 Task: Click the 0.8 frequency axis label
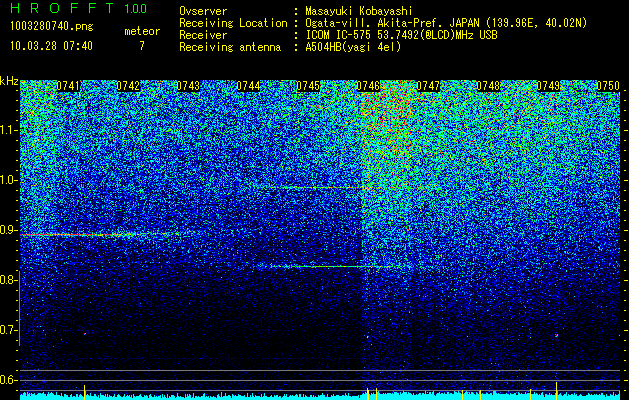[8, 280]
